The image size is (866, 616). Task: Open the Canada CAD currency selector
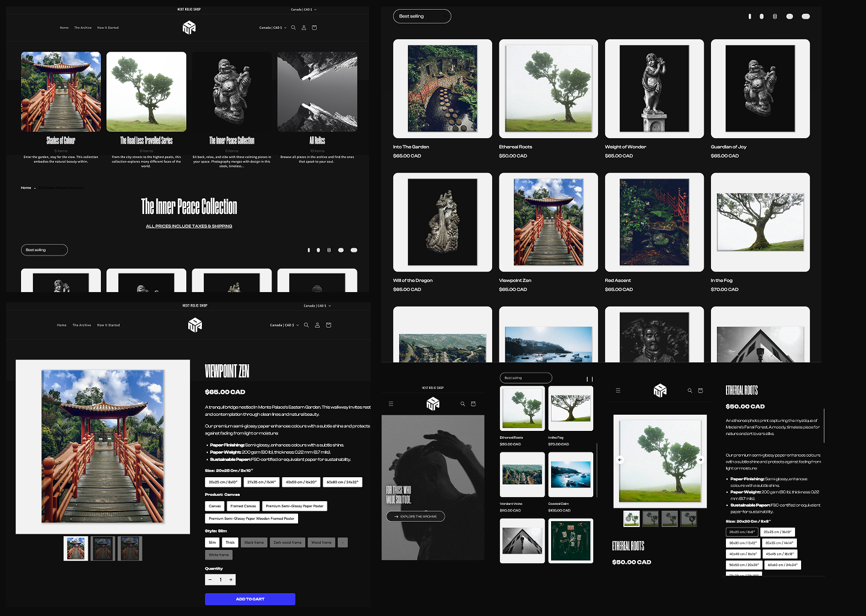[x=273, y=28]
